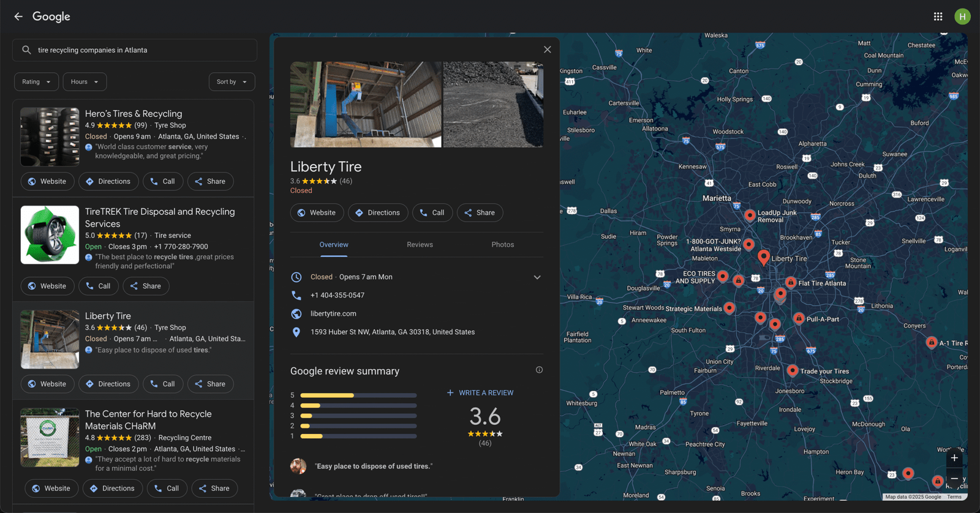Share Hero's Tires & Recycling listing
Image resolution: width=980 pixels, height=513 pixels.
click(210, 181)
